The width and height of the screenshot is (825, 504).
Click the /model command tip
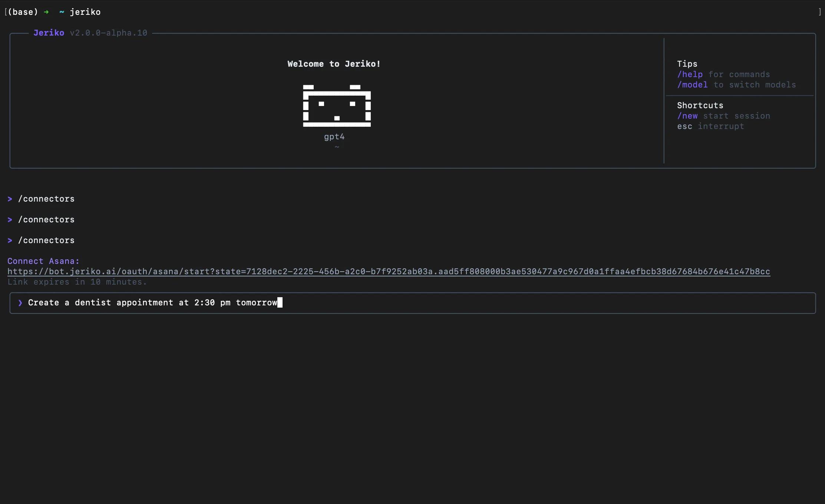pyautogui.click(x=692, y=85)
